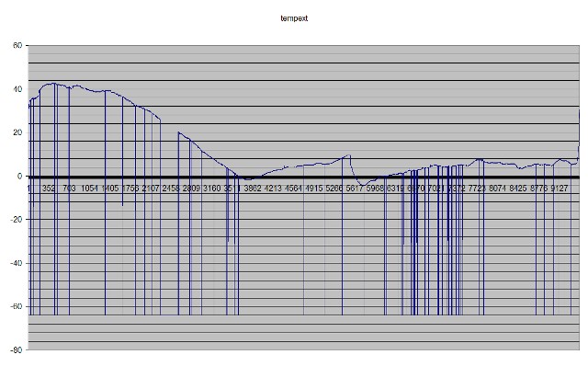Click the x-axis label 8425
Viewport: 588px width, 366px height.
click(x=518, y=189)
